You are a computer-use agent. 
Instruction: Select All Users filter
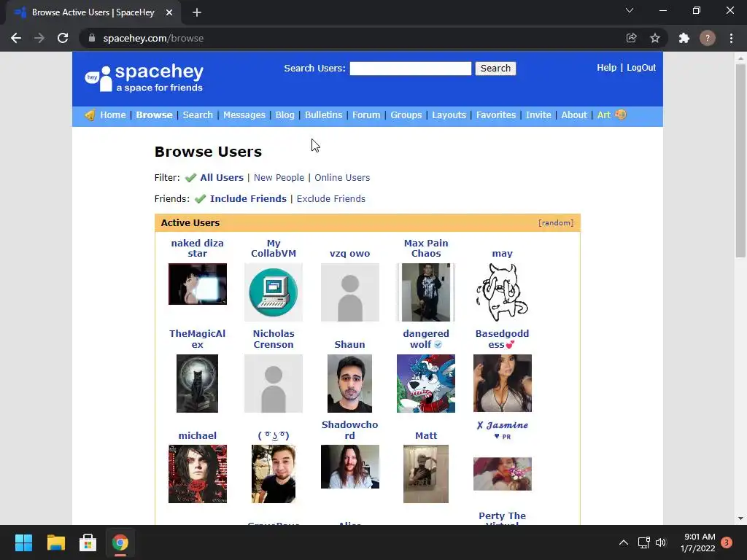point(222,178)
